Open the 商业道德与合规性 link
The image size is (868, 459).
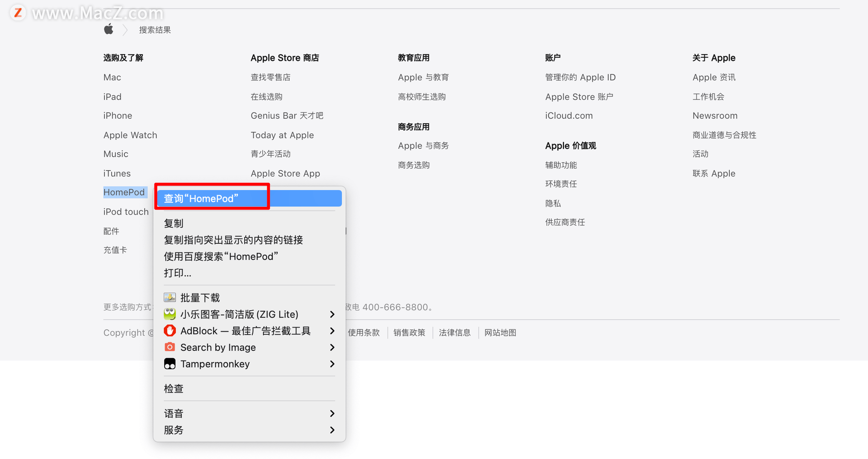pyautogui.click(x=724, y=135)
